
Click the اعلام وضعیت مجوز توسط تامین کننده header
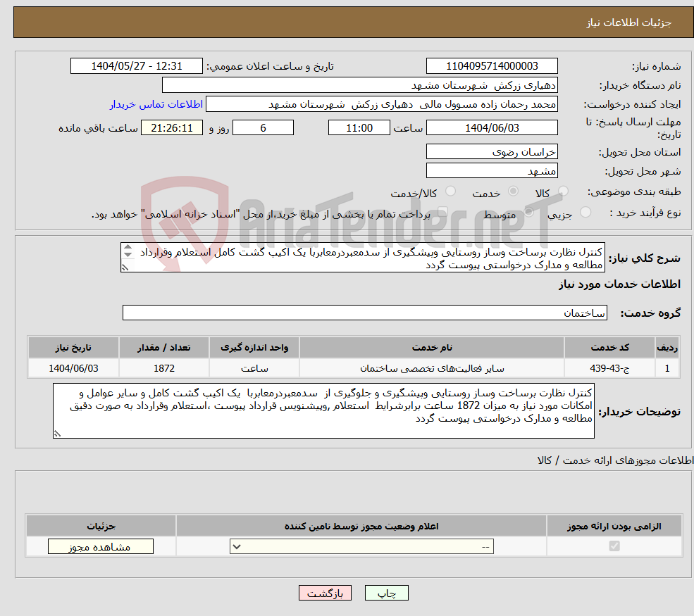(361, 526)
